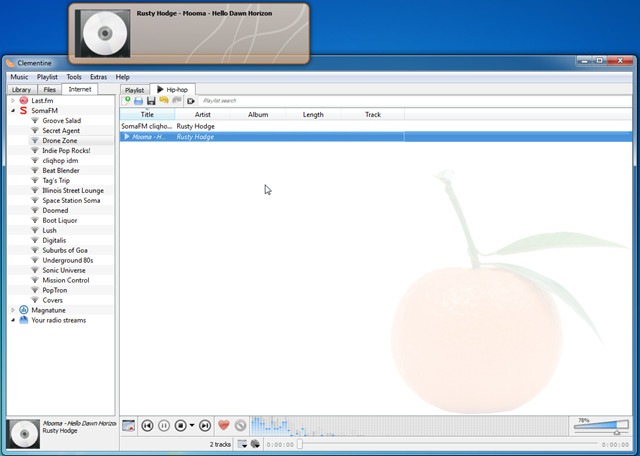Click the Lush stream icon
640x456 pixels.
pyautogui.click(x=35, y=230)
